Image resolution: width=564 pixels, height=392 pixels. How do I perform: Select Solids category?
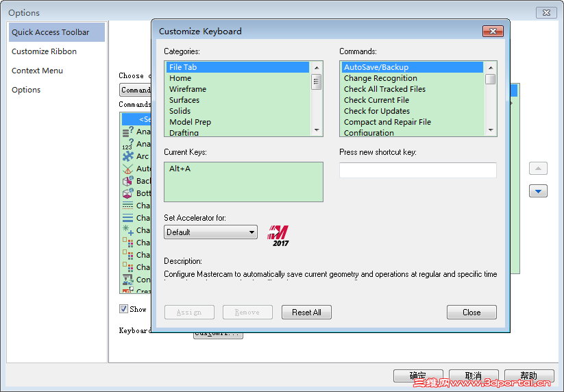point(238,111)
